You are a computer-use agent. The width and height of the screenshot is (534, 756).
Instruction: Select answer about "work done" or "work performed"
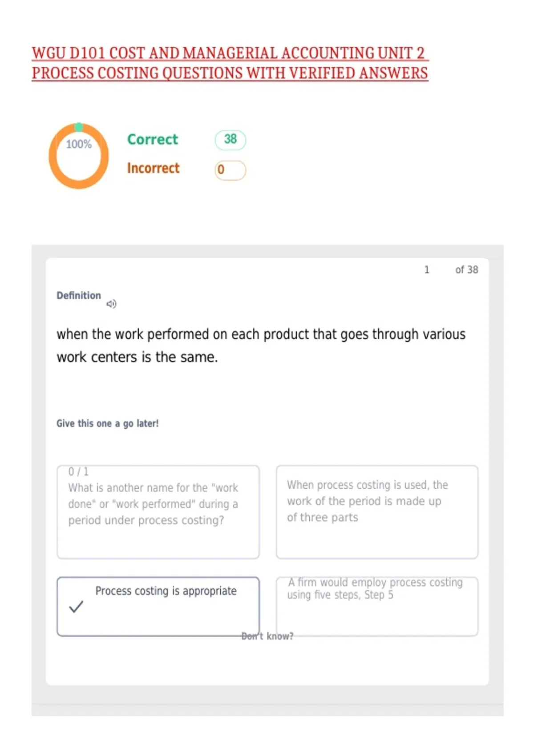pos(158,512)
